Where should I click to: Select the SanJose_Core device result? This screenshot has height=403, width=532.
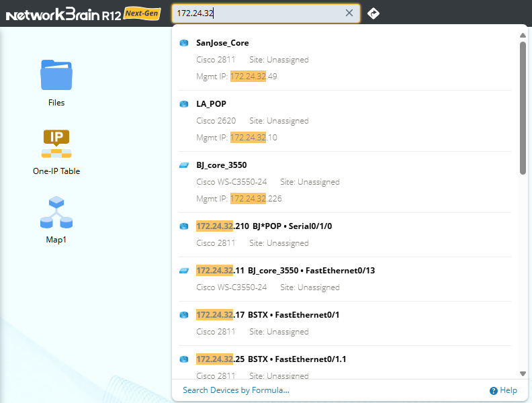click(x=222, y=43)
